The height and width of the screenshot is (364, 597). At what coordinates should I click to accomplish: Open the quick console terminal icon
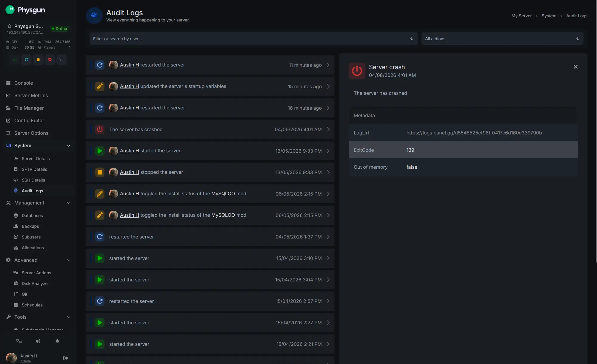[61, 60]
